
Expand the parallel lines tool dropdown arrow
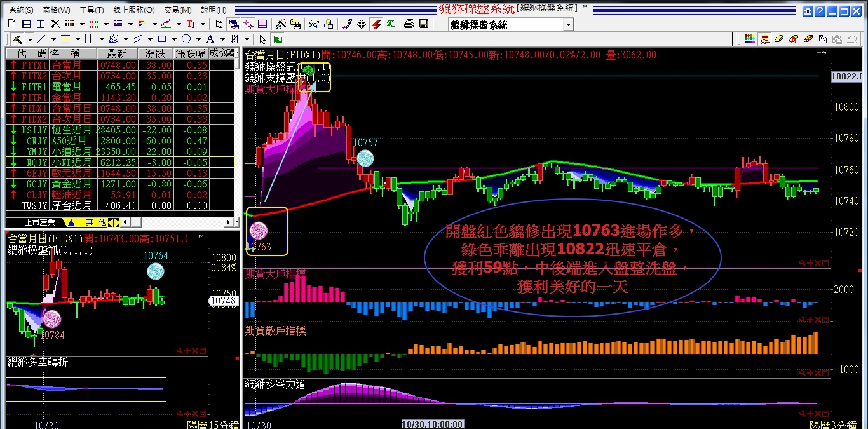[x=150, y=40]
